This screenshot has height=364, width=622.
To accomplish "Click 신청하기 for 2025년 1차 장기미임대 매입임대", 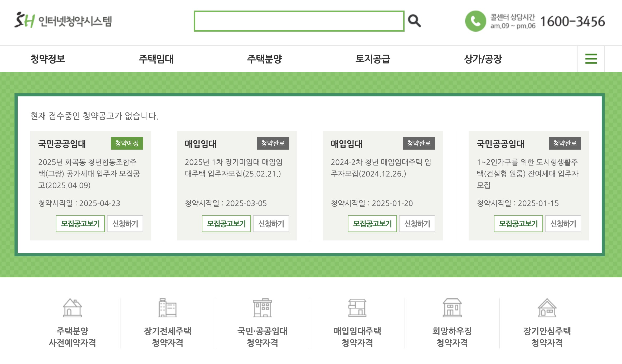I will (x=271, y=224).
